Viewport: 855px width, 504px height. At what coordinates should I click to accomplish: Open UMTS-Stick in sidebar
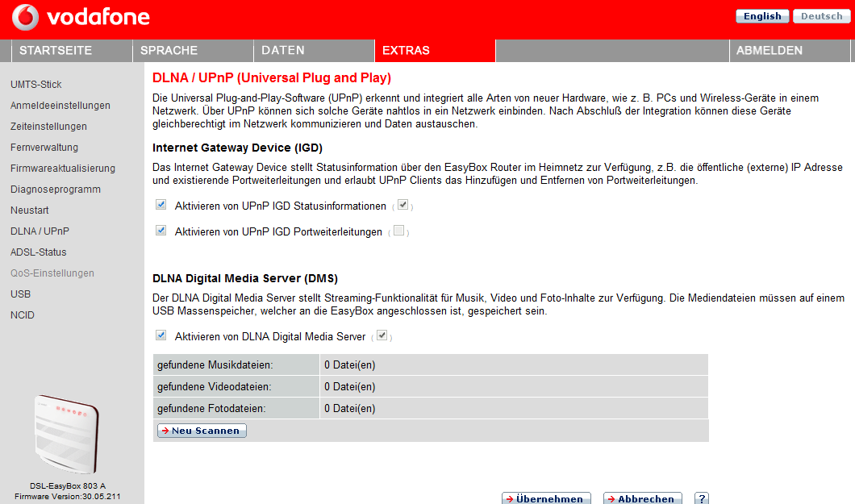(x=36, y=85)
